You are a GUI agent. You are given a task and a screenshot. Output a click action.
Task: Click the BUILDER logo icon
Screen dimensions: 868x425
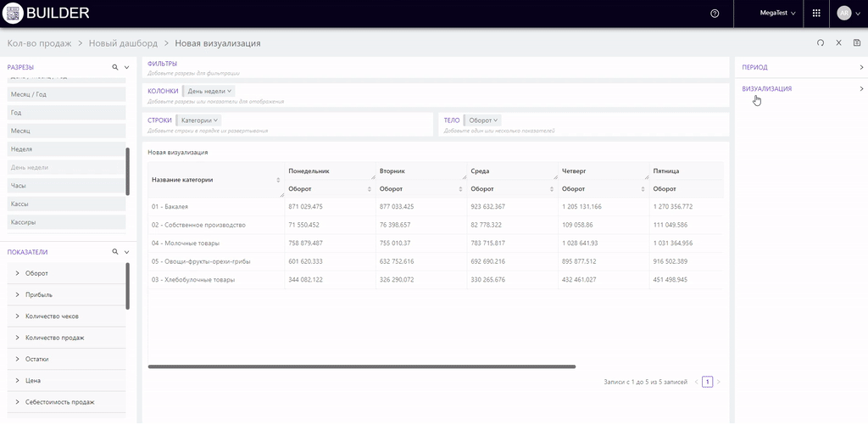pyautogui.click(x=14, y=14)
